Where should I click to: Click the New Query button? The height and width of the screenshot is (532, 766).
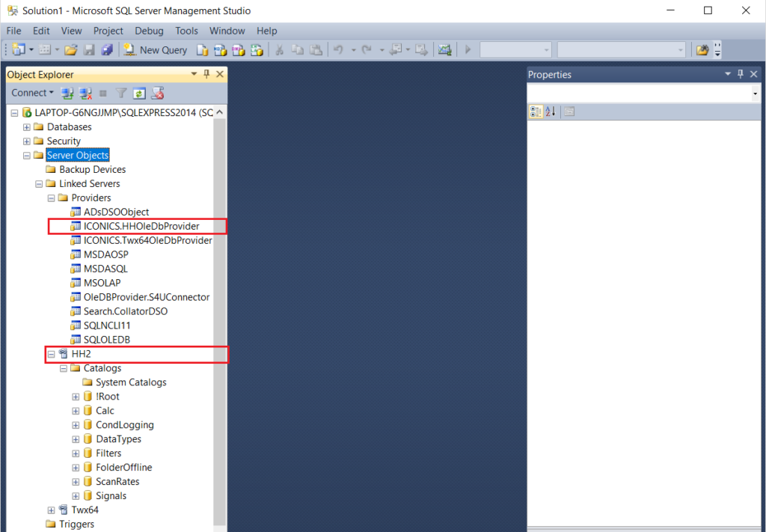pos(156,49)
